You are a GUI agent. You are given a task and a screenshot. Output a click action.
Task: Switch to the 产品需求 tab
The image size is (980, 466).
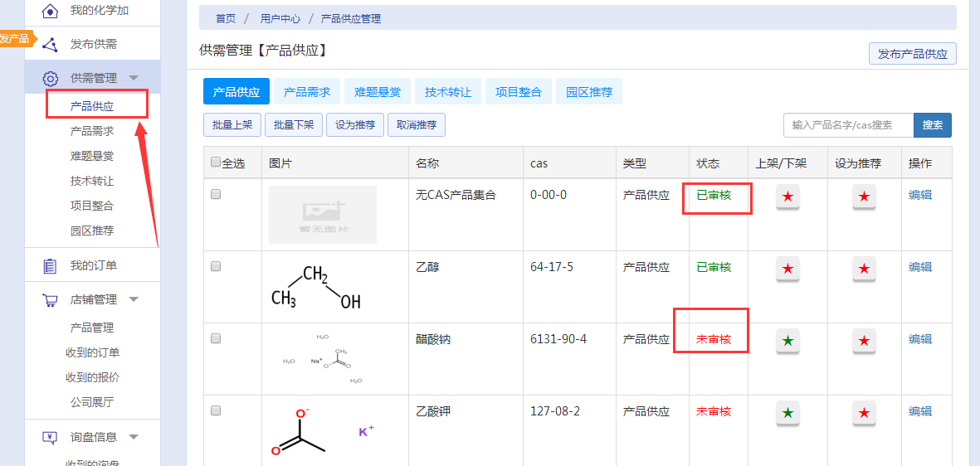click(x=307, y=92)
